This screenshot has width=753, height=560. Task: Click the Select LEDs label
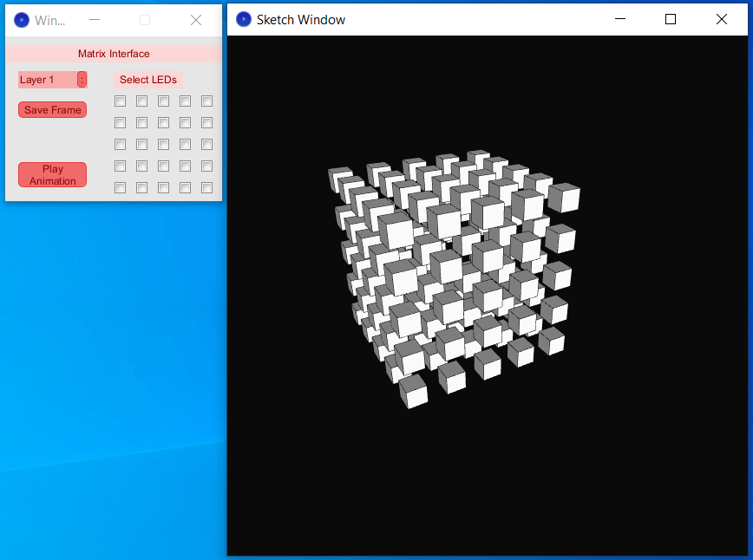[x=148, y=79]
